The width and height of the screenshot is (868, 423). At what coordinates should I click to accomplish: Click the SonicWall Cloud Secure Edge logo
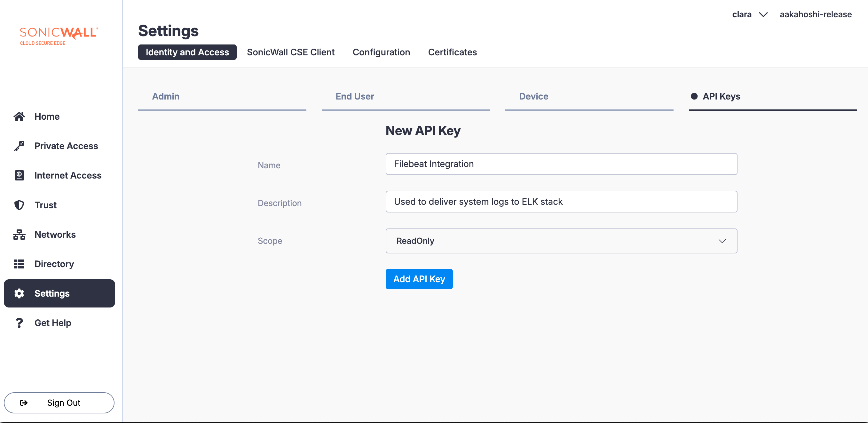point(59,36)
